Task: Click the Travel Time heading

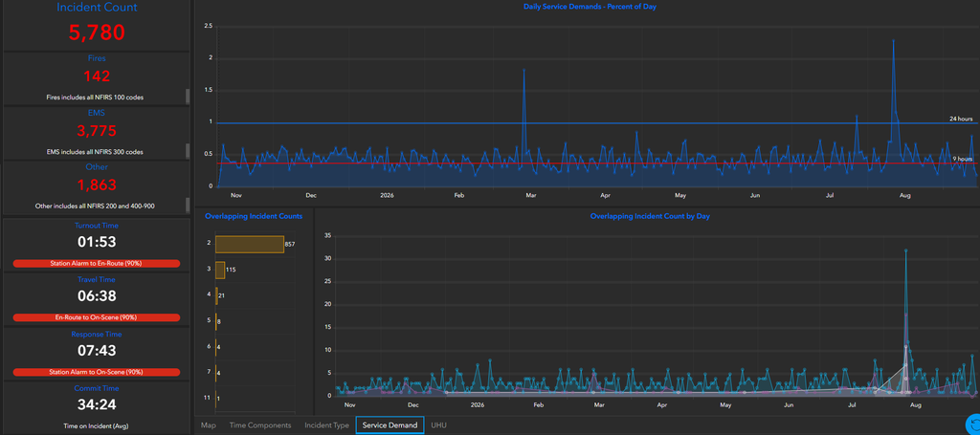Action: pyautogui.click(x=97, y=279)
